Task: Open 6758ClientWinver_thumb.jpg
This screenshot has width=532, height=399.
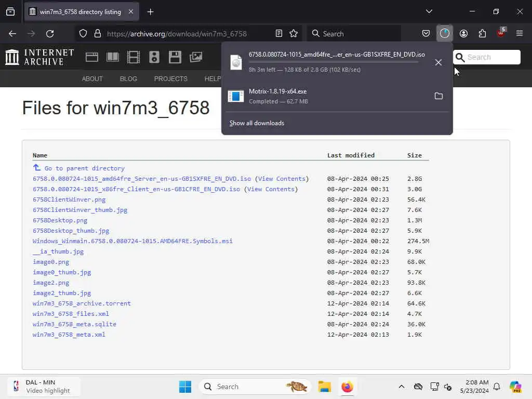Action: pos(80,210)
